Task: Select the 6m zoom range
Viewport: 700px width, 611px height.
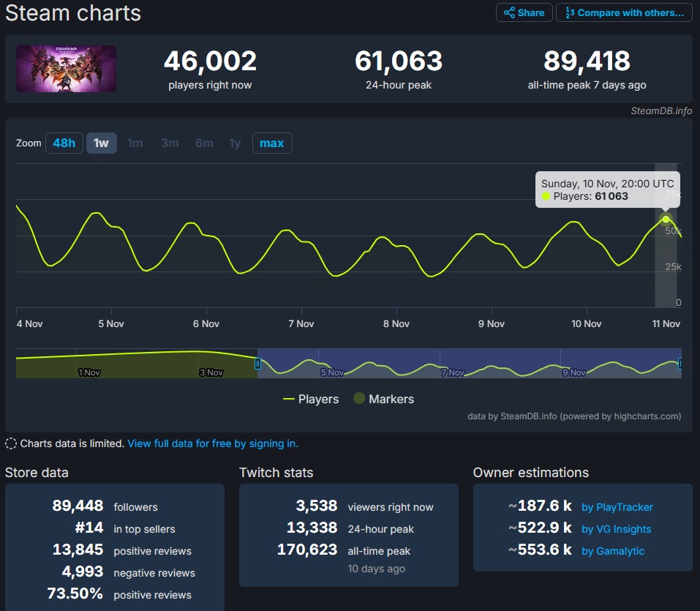Action: [204, 143]
